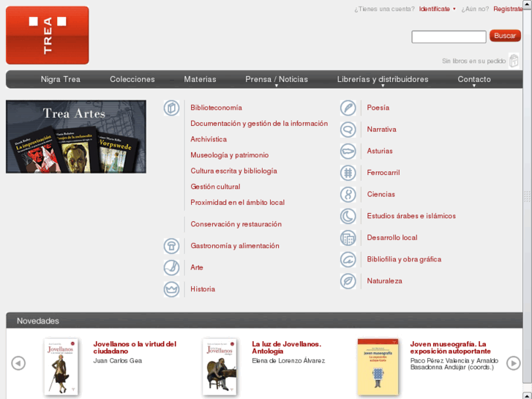The image size is (532, 399).
Task: Click the yellow Joven museografía cover thumbnail
Action: pyautogui.click(x=378, y=367)
